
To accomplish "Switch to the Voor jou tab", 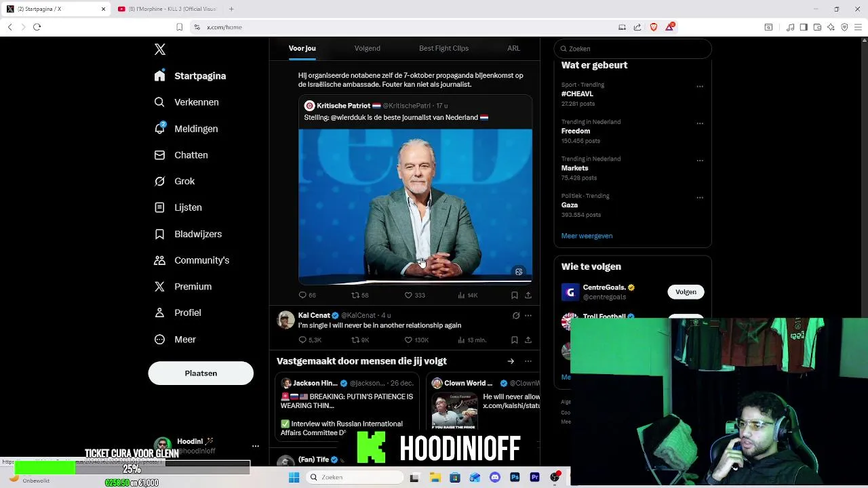I will pyautogui.click(x=302, y=48).
